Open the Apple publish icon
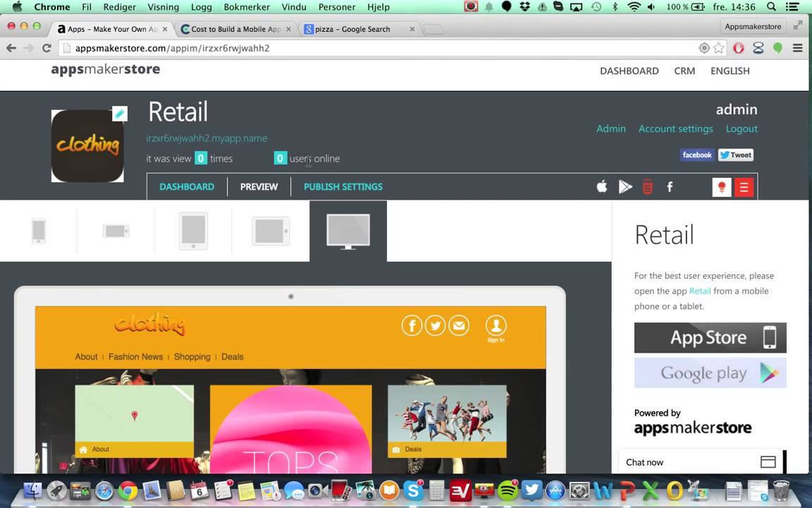This screenshot has height=508, width=812. coord(602,186)
